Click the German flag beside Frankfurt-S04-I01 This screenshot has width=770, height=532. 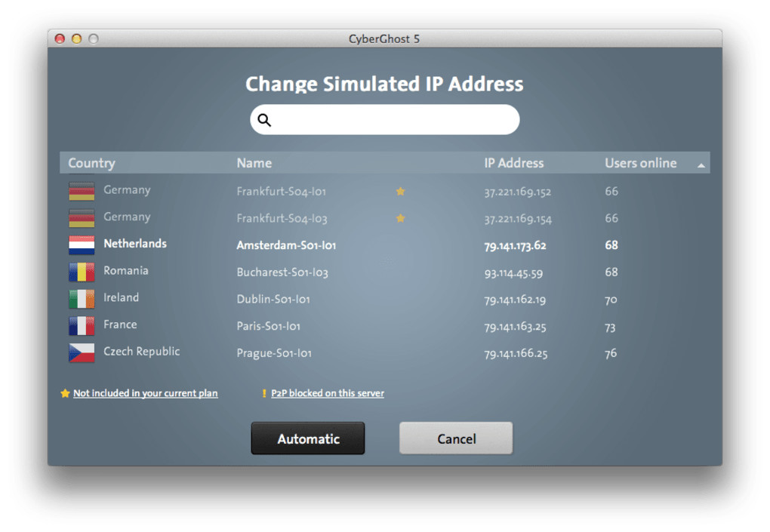82,192
